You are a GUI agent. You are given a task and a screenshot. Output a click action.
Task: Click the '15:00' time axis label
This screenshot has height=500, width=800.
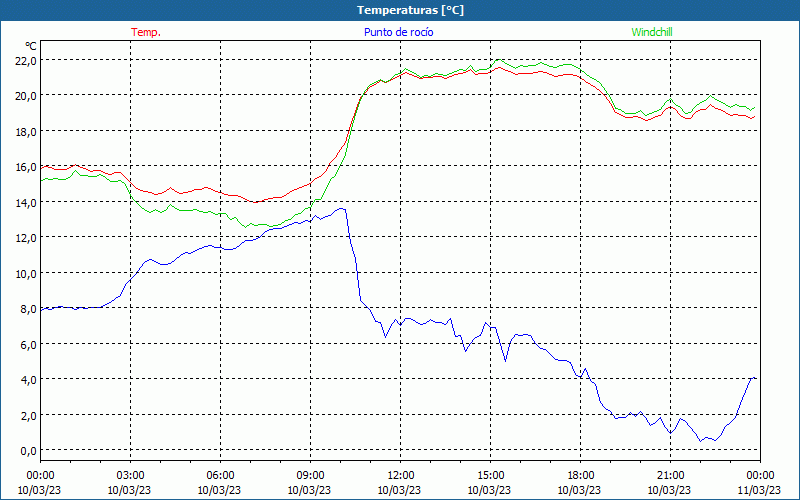(490, 476)
